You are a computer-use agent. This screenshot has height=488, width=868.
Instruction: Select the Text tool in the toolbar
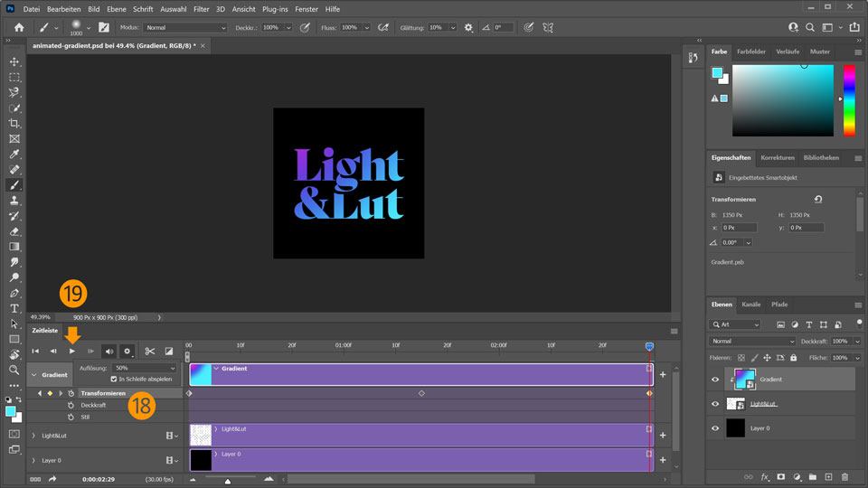point(14,308)
